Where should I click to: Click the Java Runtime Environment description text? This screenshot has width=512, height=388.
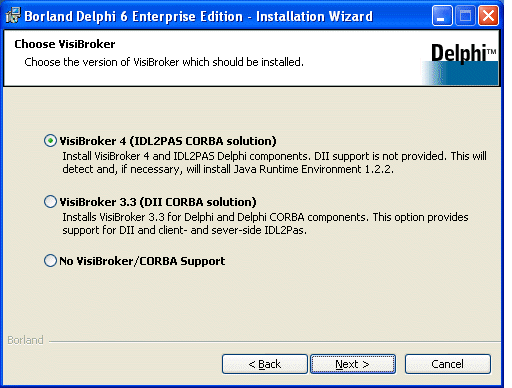click(x=274, y=163)
